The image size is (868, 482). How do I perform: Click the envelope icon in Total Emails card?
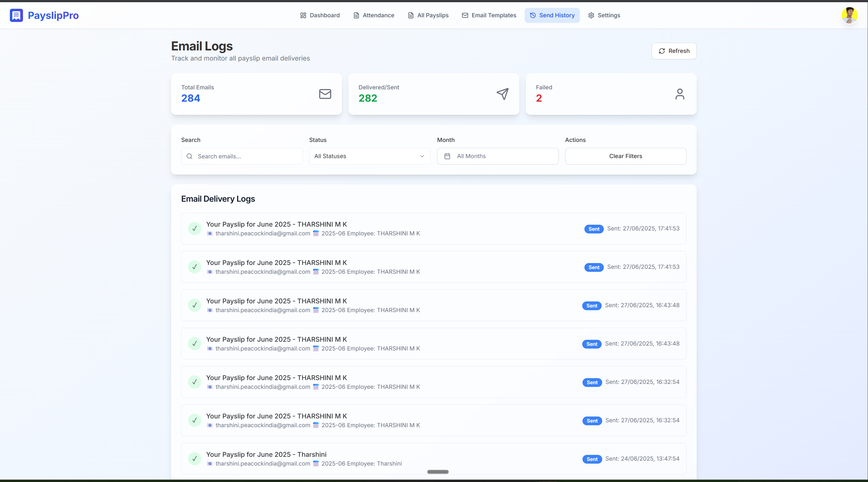pyautogui.click(x=325, y=94)
